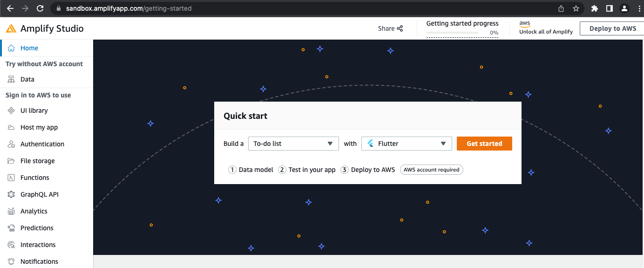Open the browser three-dot menu
644x268 pixels.
click(639, 8)
